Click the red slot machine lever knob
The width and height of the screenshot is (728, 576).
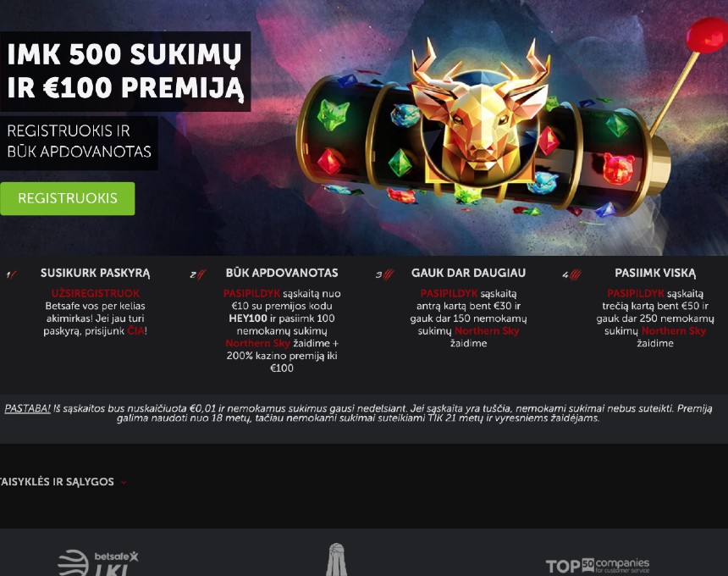(x=707, y=33)
